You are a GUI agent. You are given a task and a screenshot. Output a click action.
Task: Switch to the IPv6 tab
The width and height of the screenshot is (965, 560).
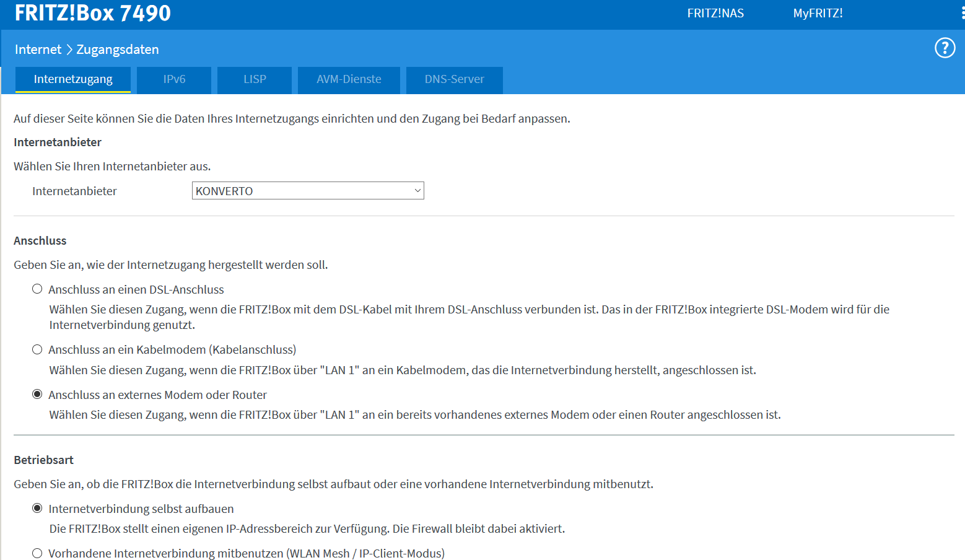174,80
